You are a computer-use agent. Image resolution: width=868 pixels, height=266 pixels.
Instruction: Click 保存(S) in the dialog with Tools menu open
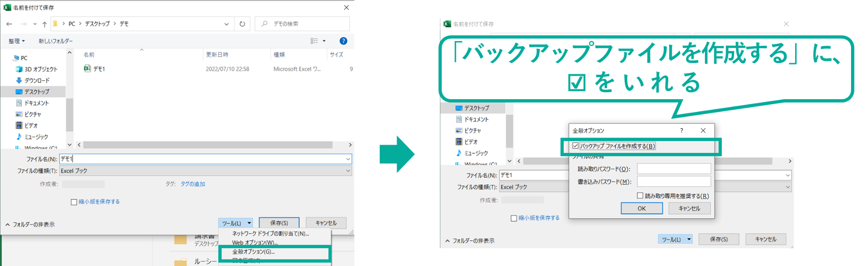point(279,223)
